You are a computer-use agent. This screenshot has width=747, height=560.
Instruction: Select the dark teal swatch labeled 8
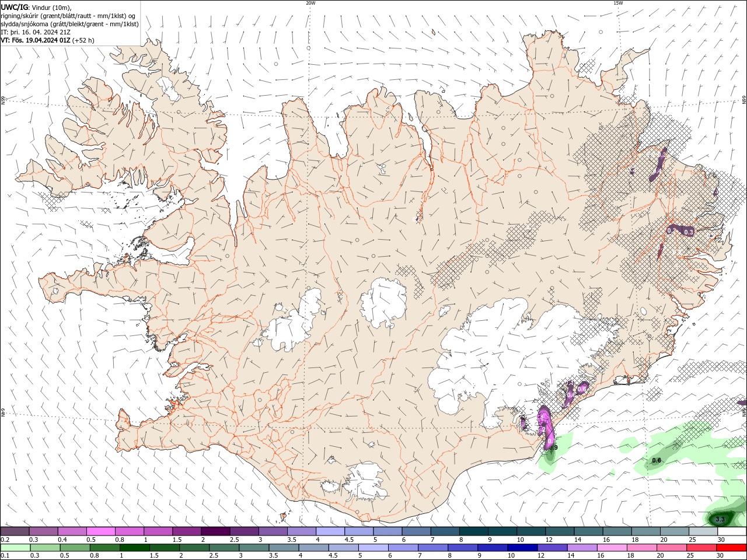(x=474, y=531)
